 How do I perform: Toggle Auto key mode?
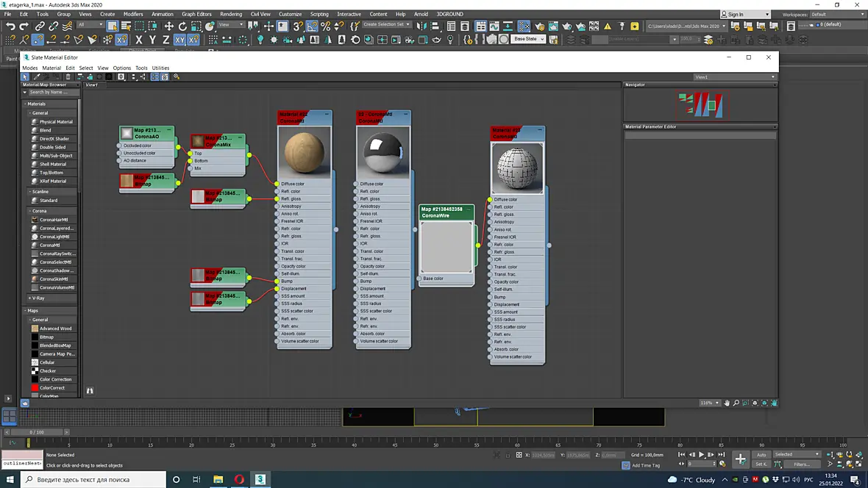(x=762, y=455)
